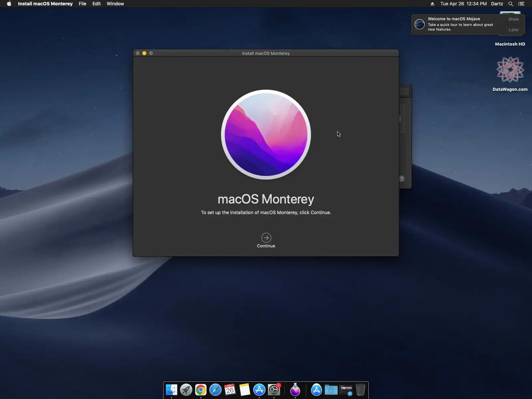532x399 pixels.
Task: Click Later on the Mojave welcome notification
Action: (513, 30)
